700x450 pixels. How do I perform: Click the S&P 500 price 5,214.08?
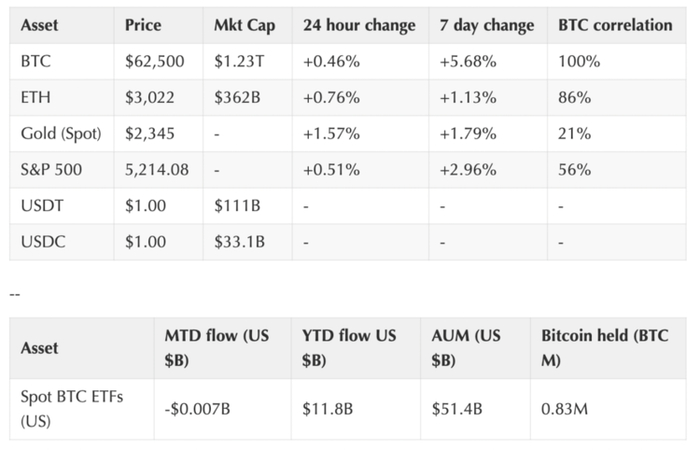156,169
